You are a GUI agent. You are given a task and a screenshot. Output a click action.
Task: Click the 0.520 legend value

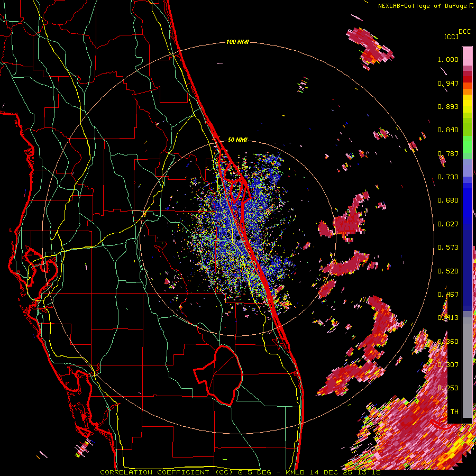tap(448, 271)
